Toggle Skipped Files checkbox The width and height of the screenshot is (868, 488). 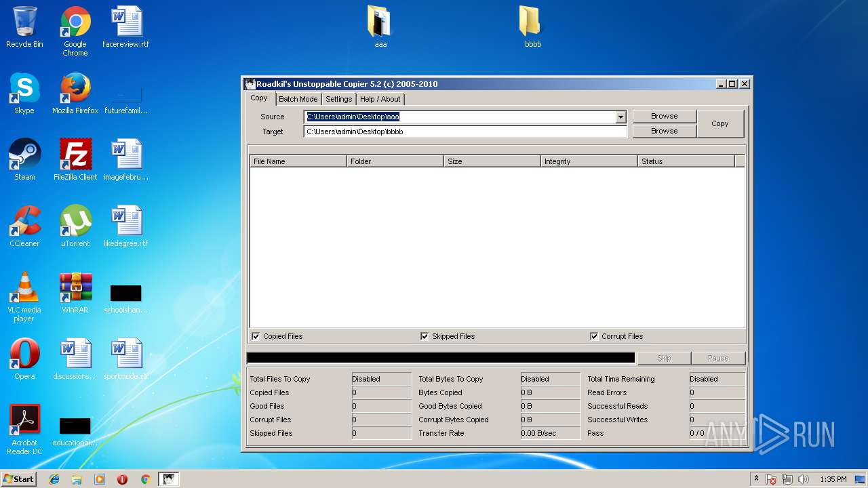(x=425, y=336)
